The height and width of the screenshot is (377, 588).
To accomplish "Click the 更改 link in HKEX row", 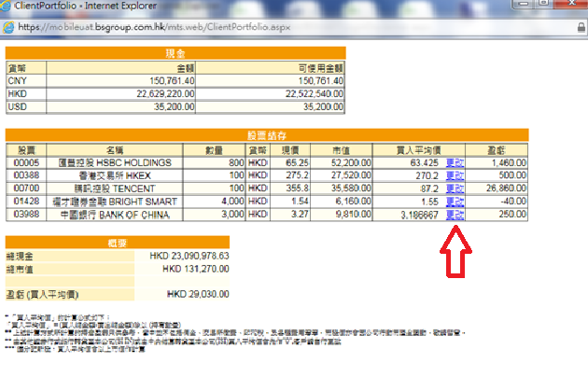I will click(455, 175).
